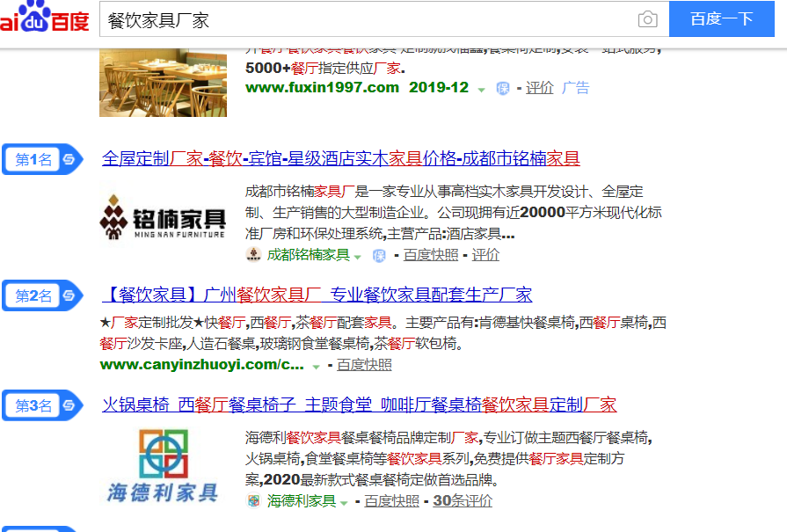
Task: Open 百度快照 for 海德利家具 result
Action: click(x=391, y=501)
